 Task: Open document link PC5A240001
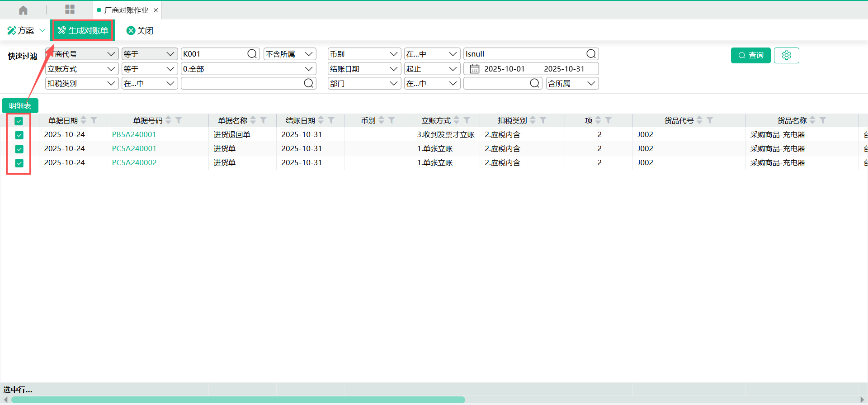point(134,149)
